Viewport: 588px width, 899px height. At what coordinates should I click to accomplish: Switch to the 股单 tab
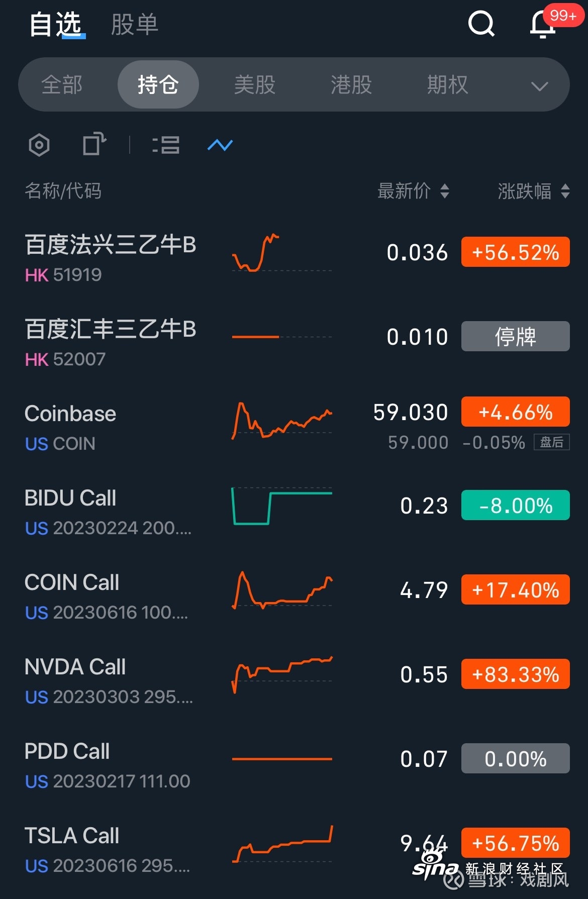click(x=135, y=24)
